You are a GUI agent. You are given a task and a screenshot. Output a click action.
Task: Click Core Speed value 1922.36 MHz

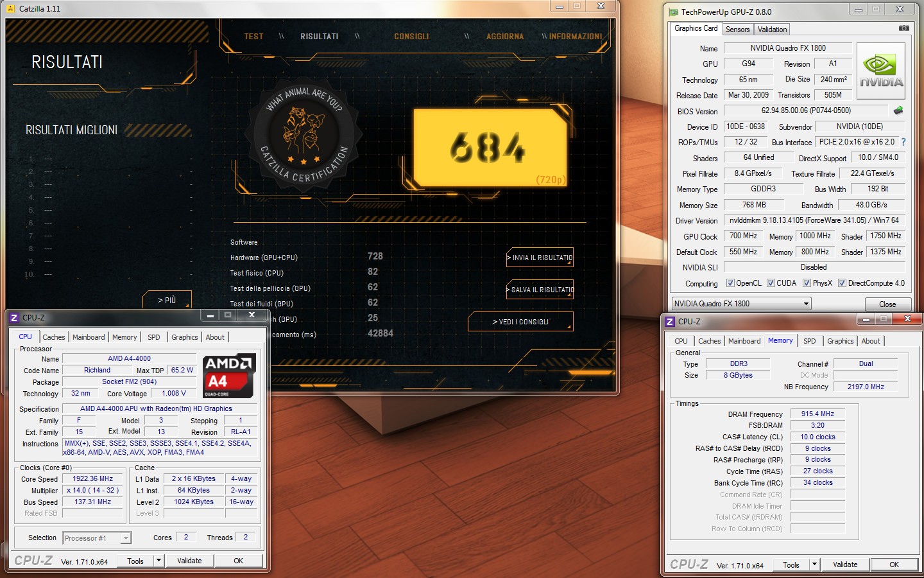point(93,478)
